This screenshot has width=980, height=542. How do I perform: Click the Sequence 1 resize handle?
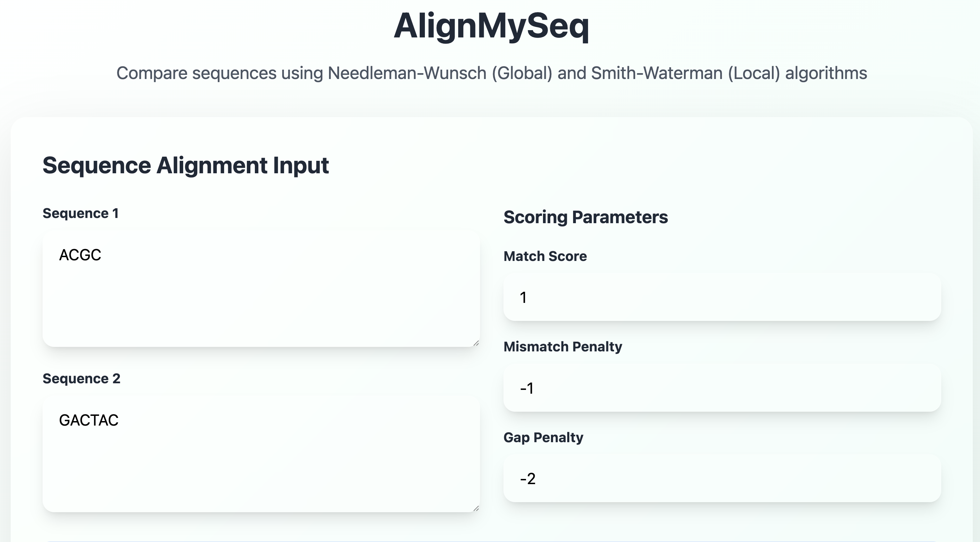(x=475, y=343)
